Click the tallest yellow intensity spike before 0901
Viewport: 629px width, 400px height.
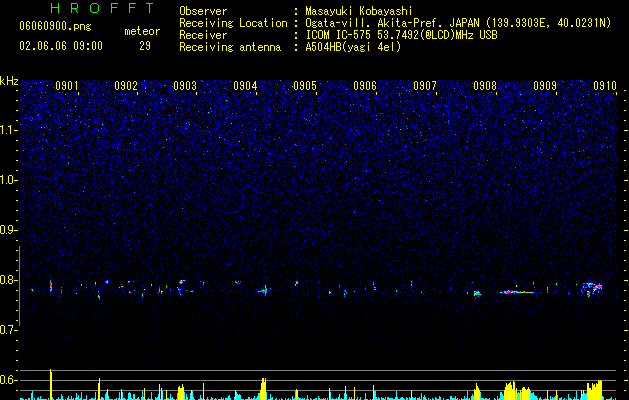pyautogui.click(x=51, y=384)
